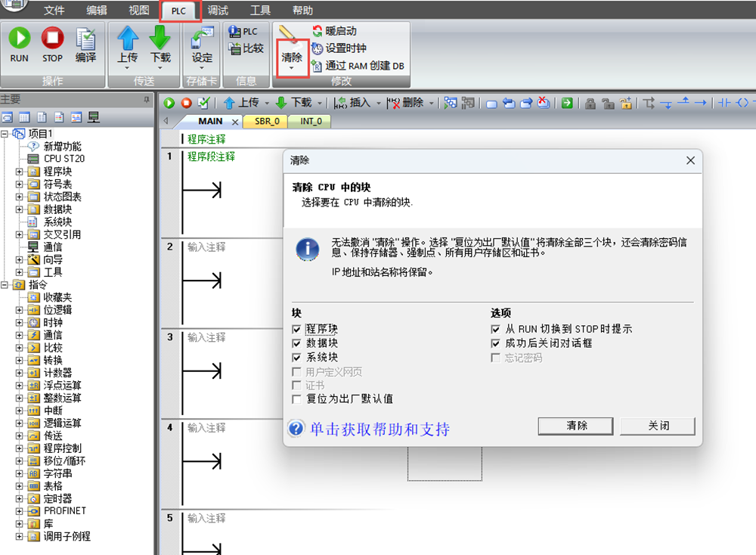Click the 单击获取帮助和支持 link
This screenshot has width=756, height=555.
tap(380, 429)
